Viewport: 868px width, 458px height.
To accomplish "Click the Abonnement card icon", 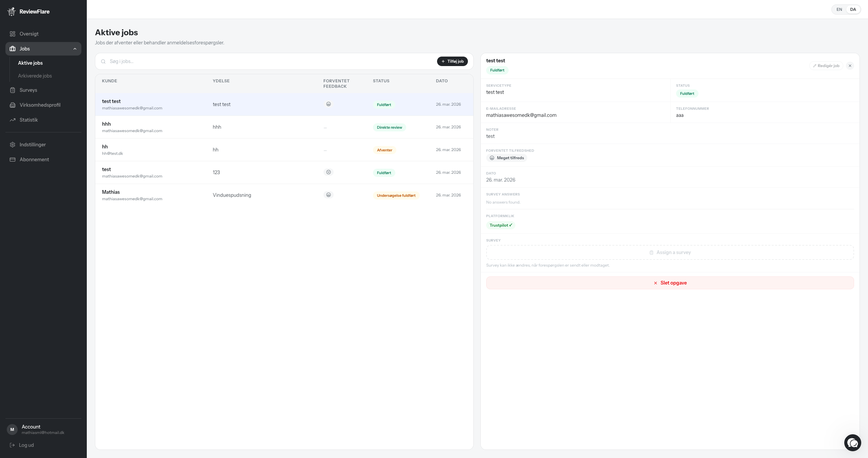I will pos(13,160).
